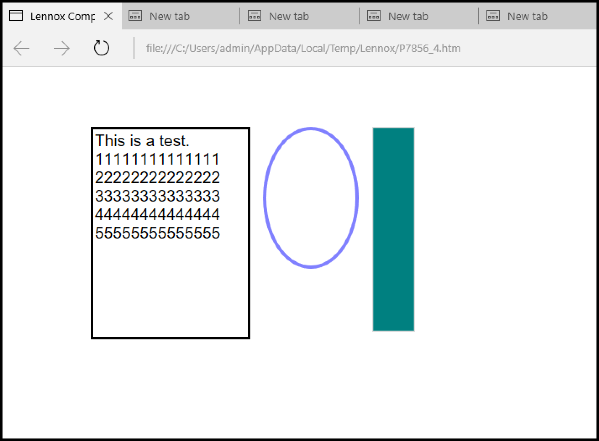Activate the fourth New tab label
The image size is (599, 441).
point(527,16)
